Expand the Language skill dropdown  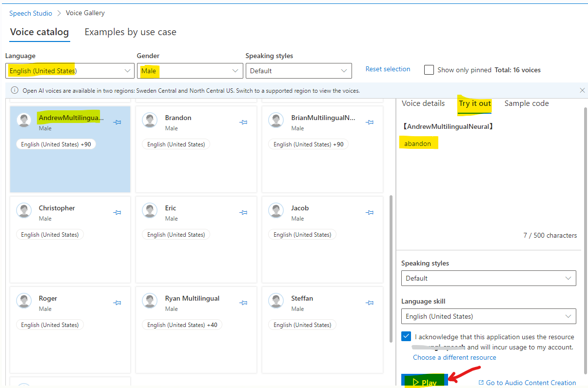(489, 316)
